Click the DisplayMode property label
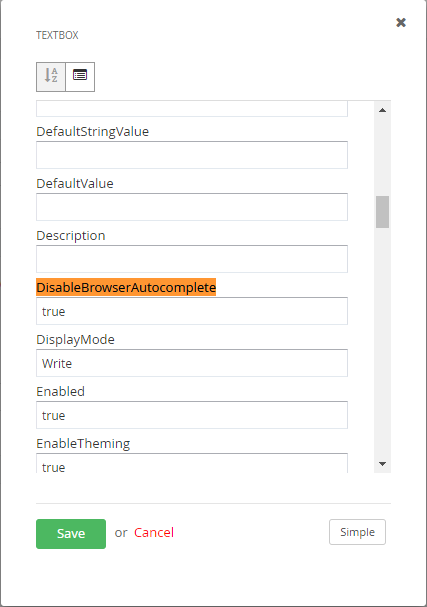Viewport: 427px width, 607px height. coord(75,340)
